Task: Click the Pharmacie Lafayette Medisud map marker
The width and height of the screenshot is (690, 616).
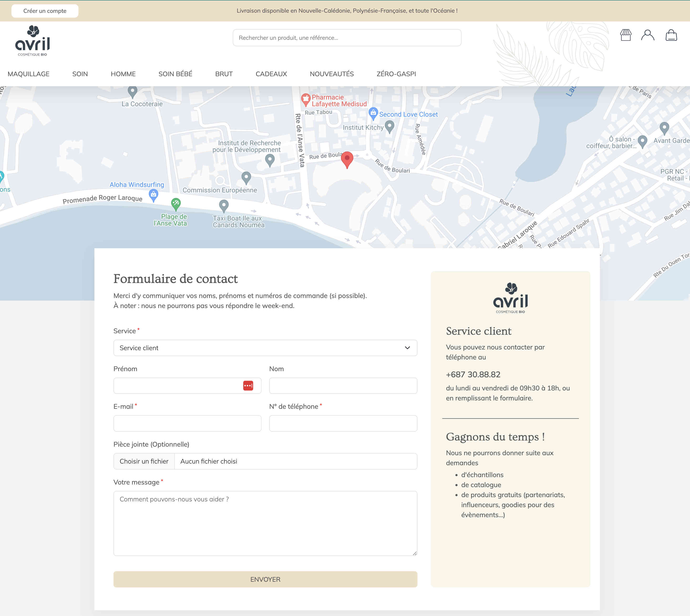Action: tap(305, 99)
